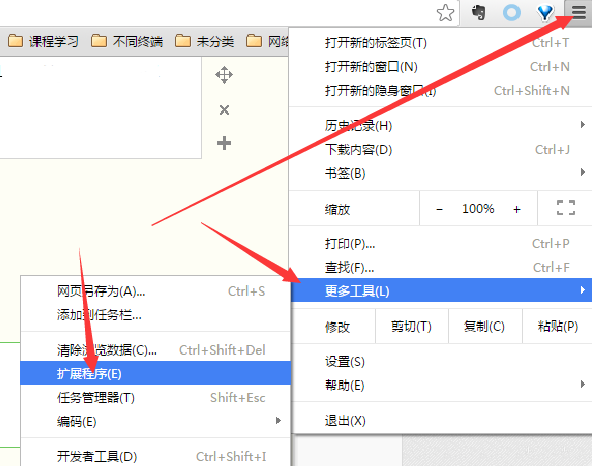Screen dimensions: 592x466
Task: Select 打开新的标签页(T) menu item
Action: click(x=441, y=43)
